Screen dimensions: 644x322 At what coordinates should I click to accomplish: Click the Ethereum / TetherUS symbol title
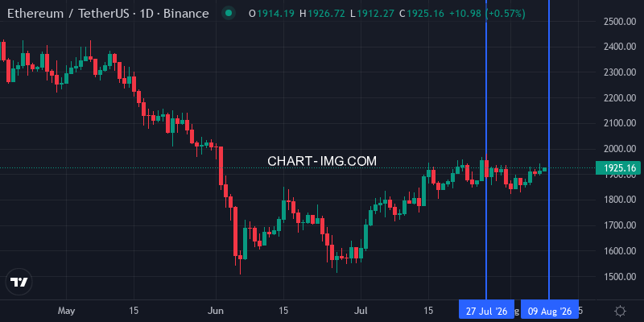pos(108,14)
